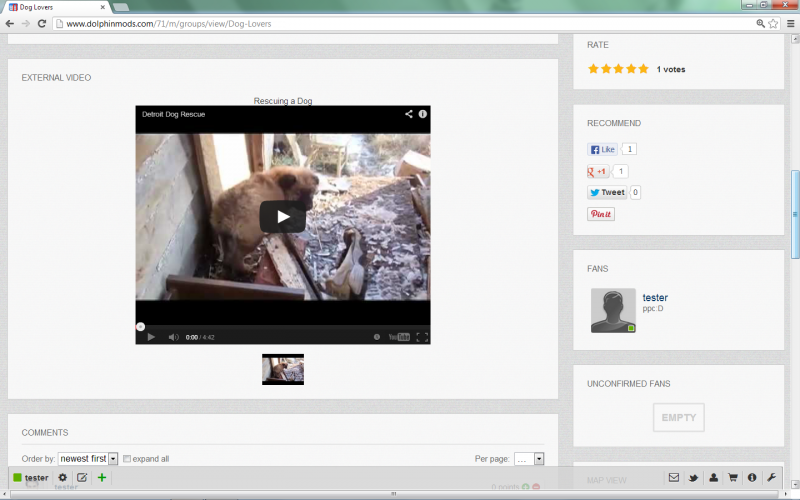Click the small play button in player controls
Image resolution: width=800 pixels, height=500 pixels.
pyautogui.click(x=151, y=337)
